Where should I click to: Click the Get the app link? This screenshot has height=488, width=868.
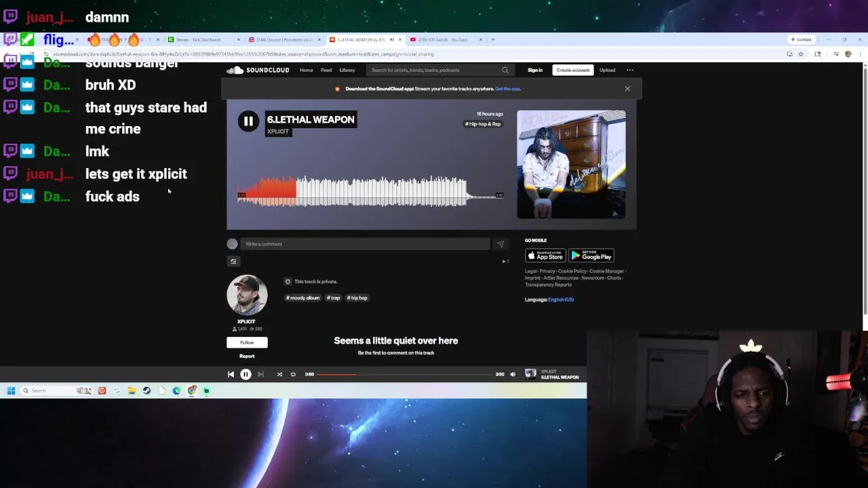[507, 89]
